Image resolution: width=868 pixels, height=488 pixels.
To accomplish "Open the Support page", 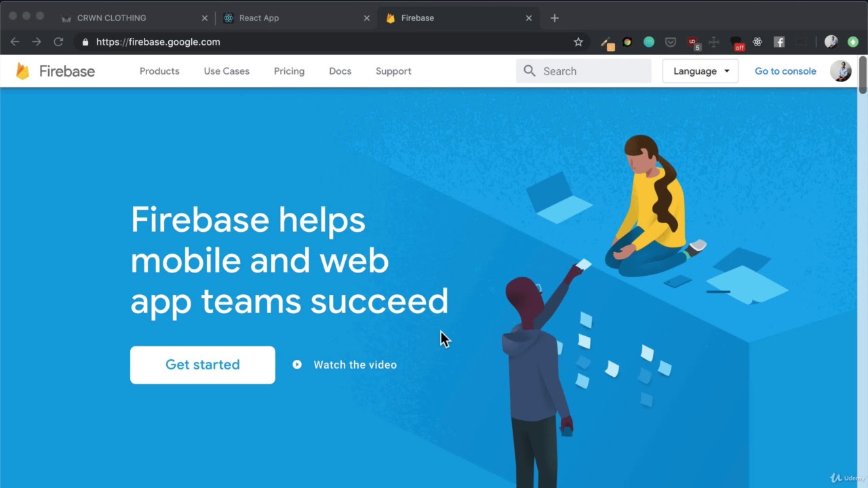I will (393, 71).
